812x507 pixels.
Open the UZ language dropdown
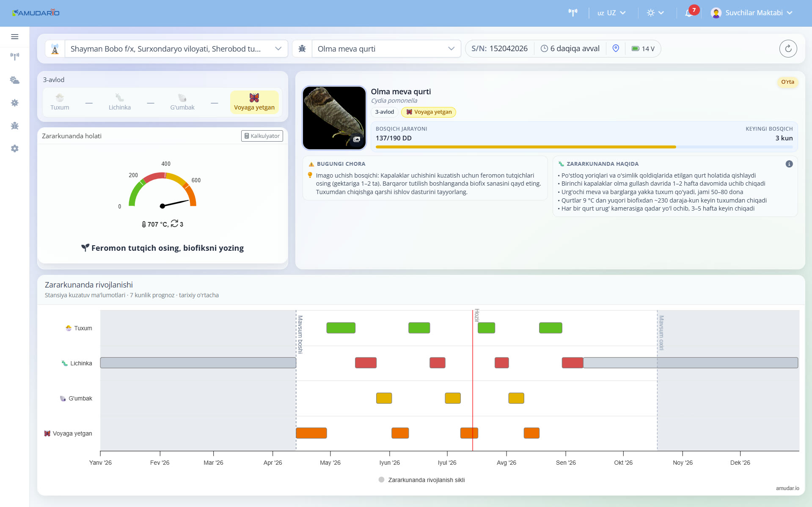[x=611, y=13]
